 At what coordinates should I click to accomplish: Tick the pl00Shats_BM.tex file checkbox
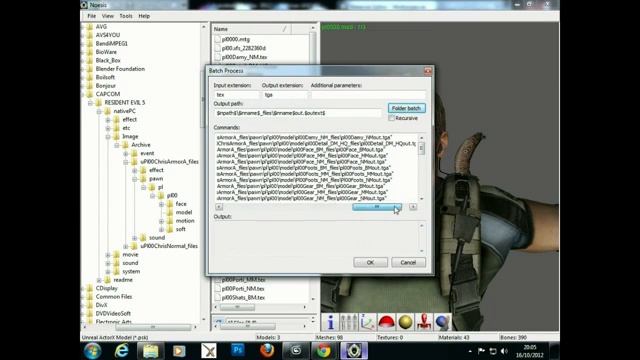click(217, 298)
